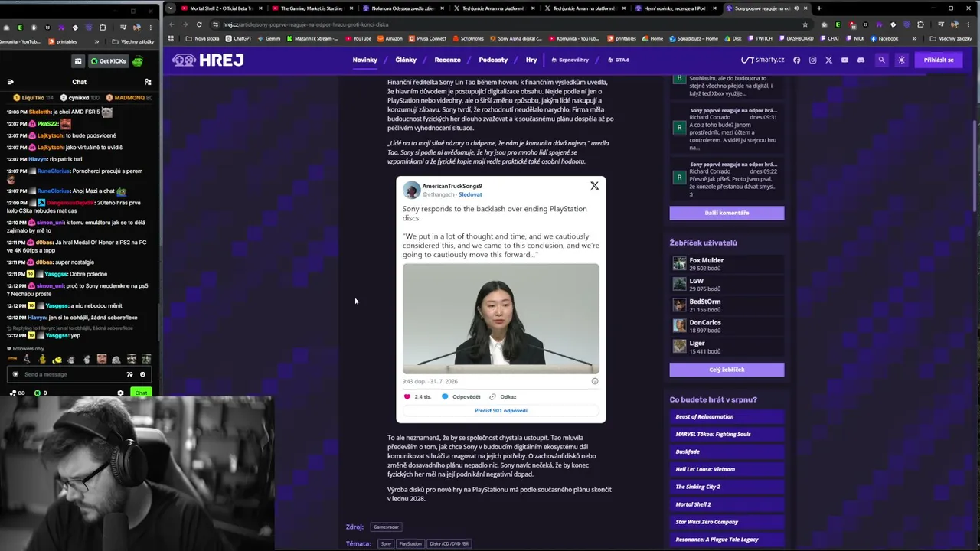Viewport: 980px width, 551px height.
Task: Click the Přihlásit se button
Action: coord(939,60)
